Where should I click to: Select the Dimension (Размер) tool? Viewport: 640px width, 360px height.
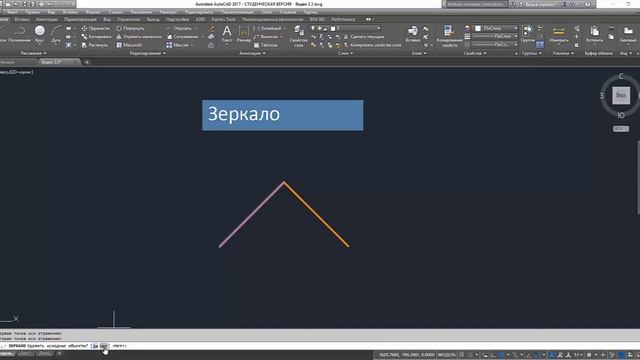244,34
